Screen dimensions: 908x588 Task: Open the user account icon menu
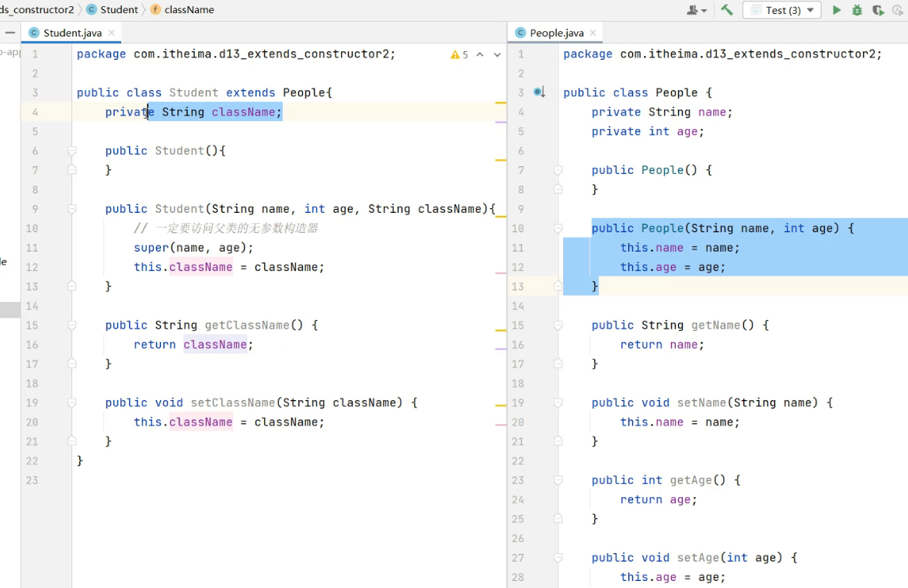coord(696,10)
